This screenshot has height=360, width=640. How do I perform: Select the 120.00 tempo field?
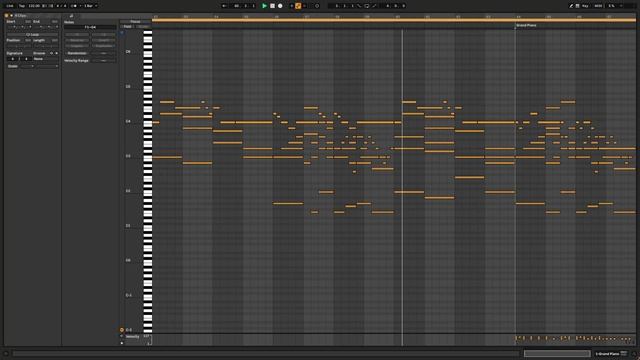coord(34,6)
